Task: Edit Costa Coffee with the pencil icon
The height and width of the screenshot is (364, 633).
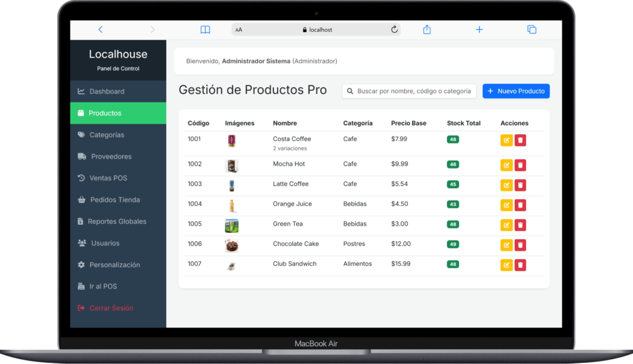Action: (x=506, y=141)
